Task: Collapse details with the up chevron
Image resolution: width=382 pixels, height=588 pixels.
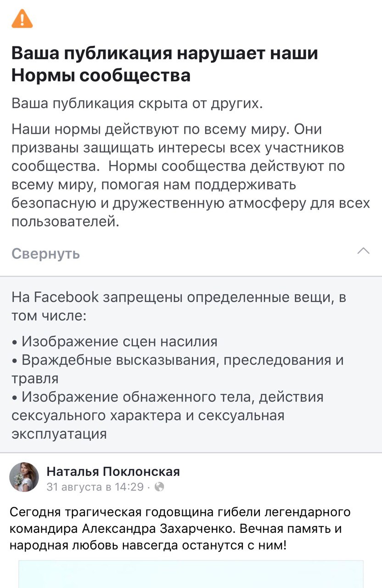Action: 363,250
